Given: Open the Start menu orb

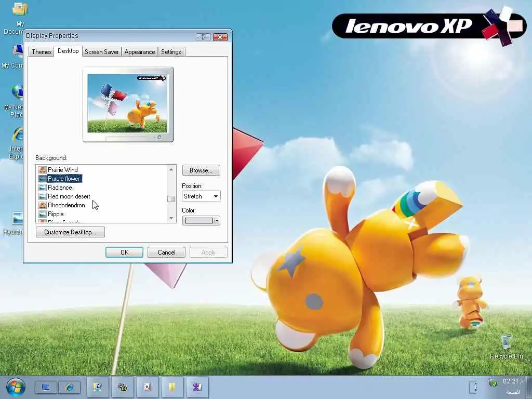Looking at the screenshot, I should 16,387.
